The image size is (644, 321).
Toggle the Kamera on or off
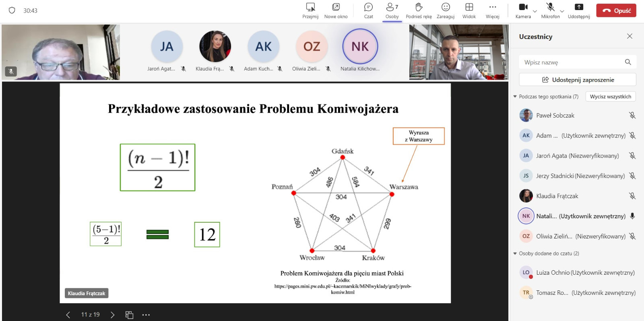[x=523, y=7]
